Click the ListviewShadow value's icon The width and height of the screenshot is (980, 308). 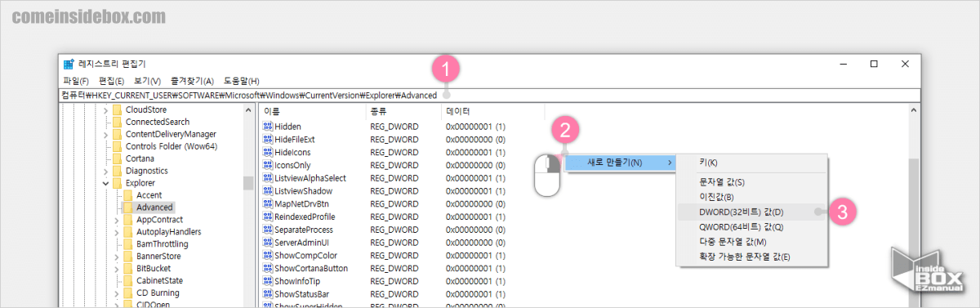pos(268,191)
